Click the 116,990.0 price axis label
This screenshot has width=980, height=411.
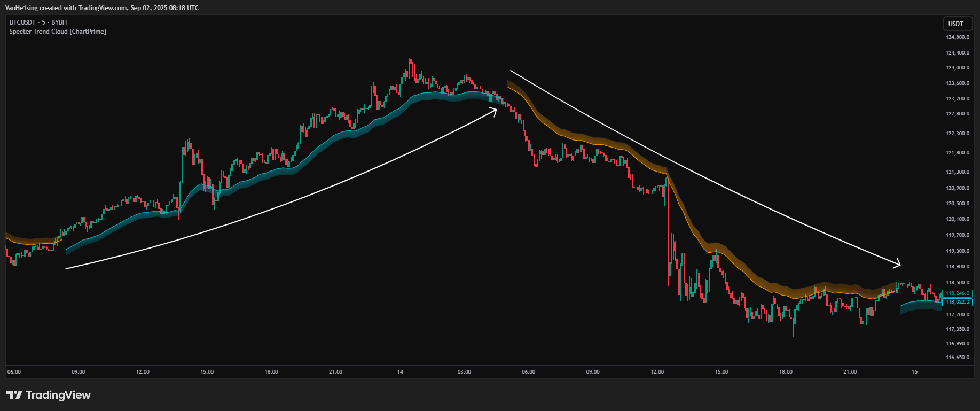tap(958, 344)
